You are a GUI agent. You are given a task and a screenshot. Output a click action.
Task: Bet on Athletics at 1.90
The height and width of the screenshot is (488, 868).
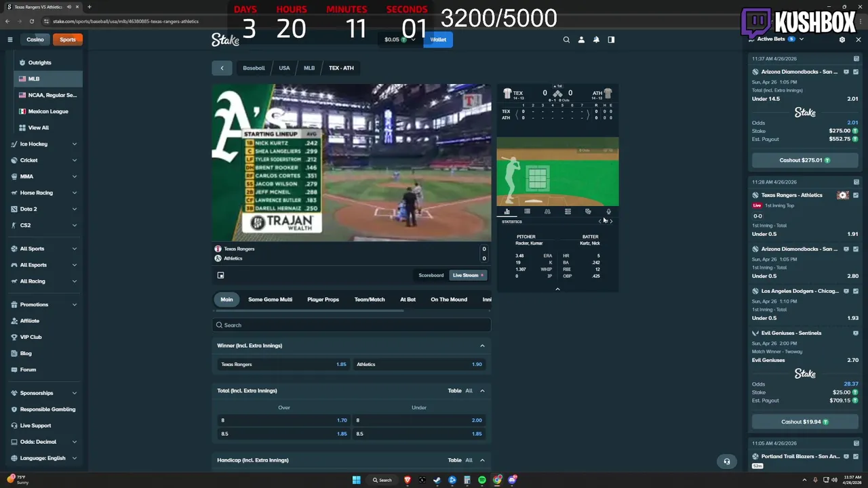click(x=419, y=365)
